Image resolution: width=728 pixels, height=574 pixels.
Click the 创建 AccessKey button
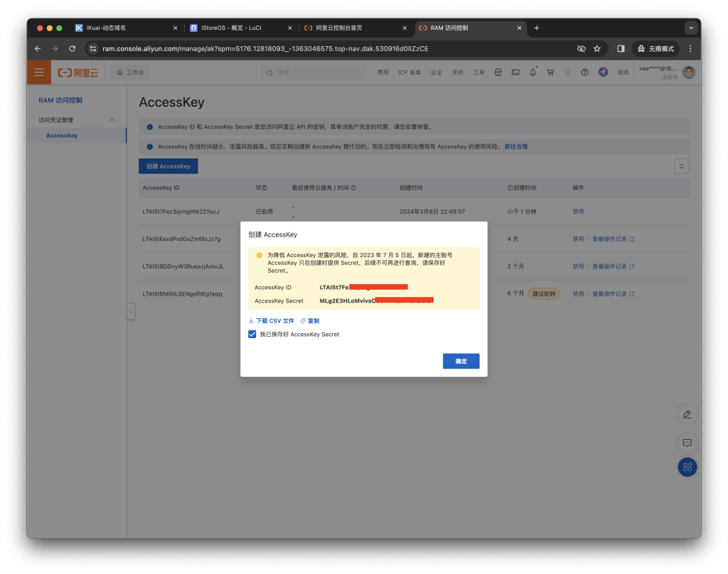pyautogui.click(x=168, y=166)
